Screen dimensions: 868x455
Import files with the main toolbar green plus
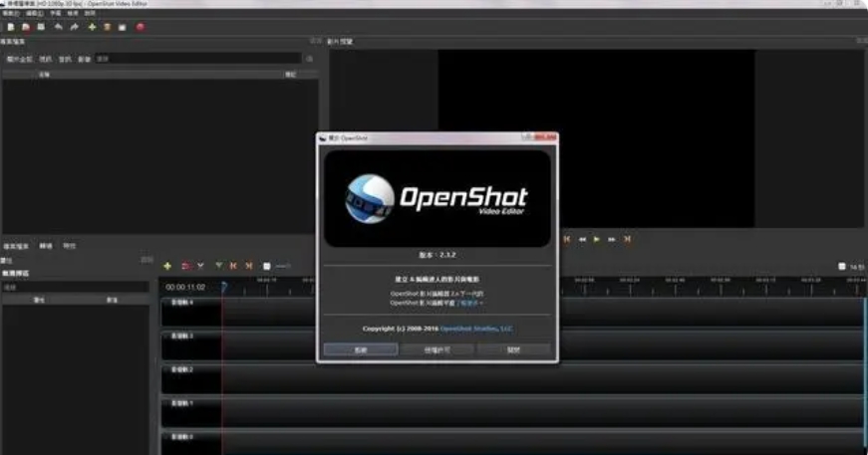coord(92,27)
